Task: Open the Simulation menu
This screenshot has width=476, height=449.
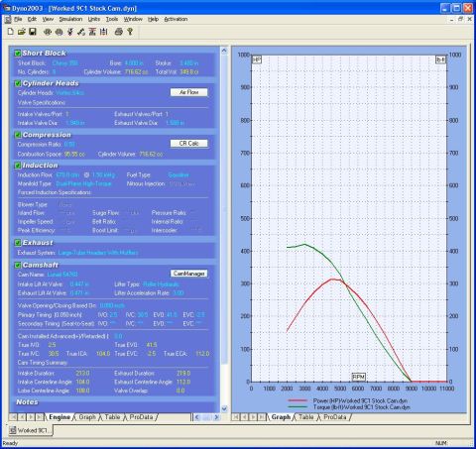Action: (70, 19)
